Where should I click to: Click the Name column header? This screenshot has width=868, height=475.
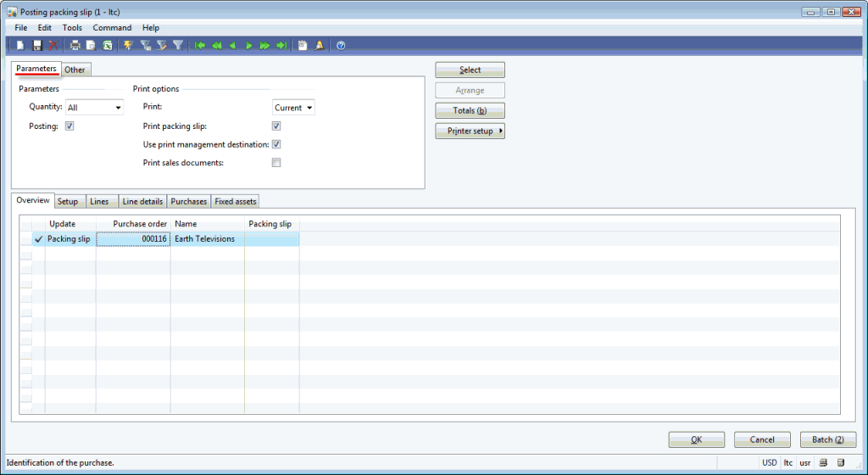coord(208,224)
